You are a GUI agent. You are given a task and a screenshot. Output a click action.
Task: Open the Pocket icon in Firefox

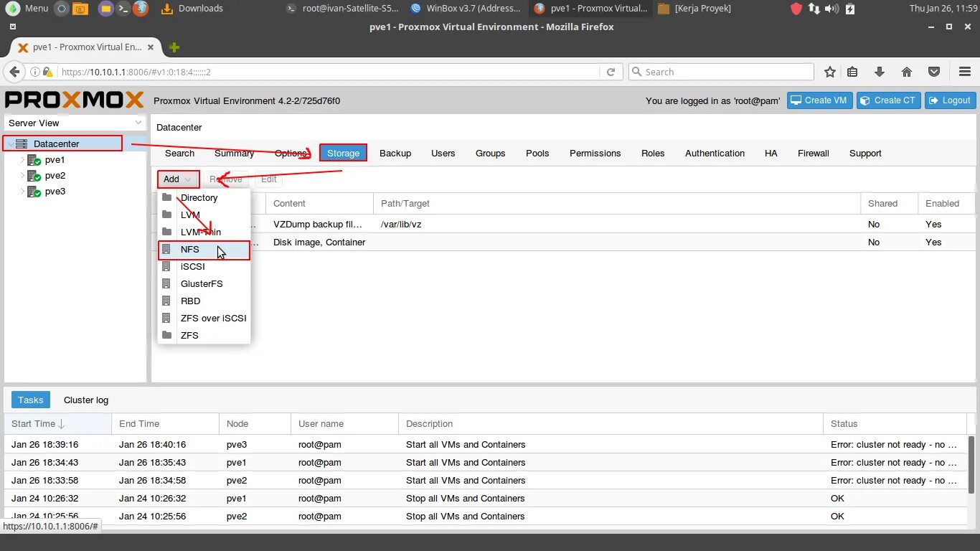[934, 72]
